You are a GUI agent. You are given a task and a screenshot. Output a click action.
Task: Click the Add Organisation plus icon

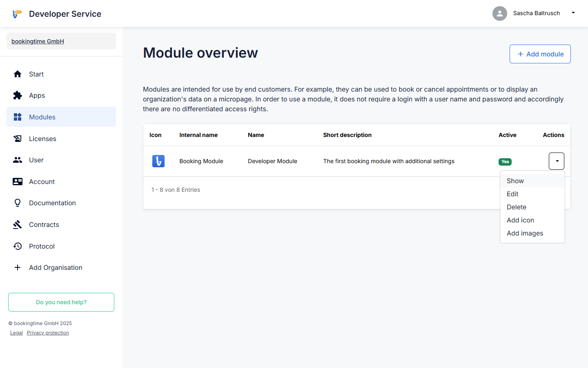pos(18,267)
